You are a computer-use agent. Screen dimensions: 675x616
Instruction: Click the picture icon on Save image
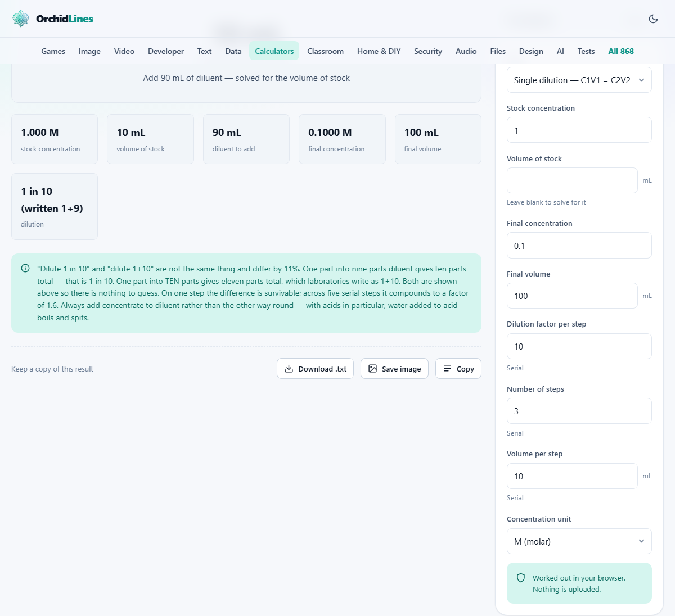[372, 369]
